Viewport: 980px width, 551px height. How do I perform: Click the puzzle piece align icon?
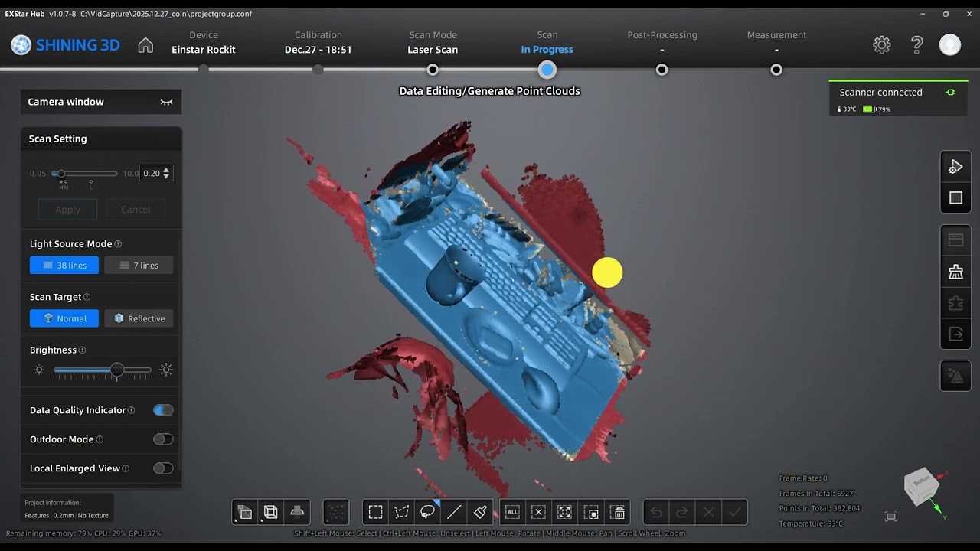click(955, 303)
